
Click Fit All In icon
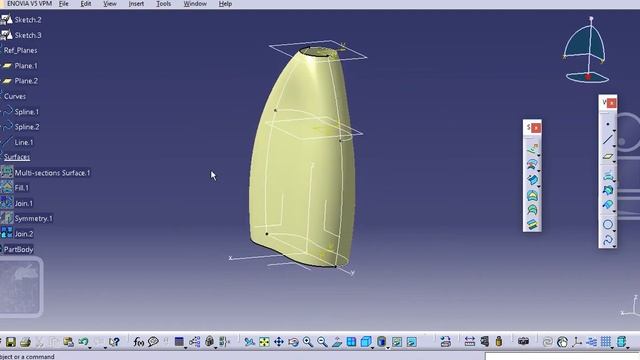(264, 342)
